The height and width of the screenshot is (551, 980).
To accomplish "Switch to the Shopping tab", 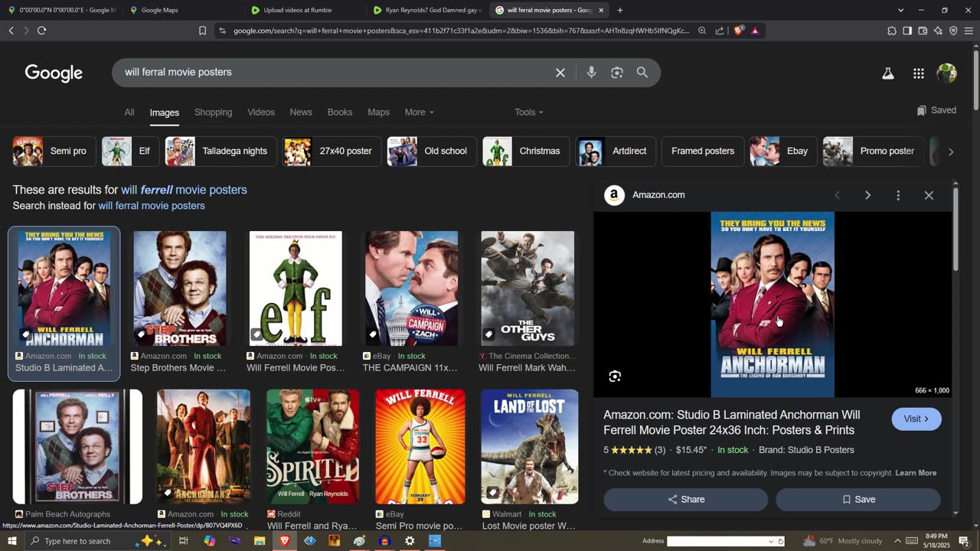I will (x=213, y=112).
